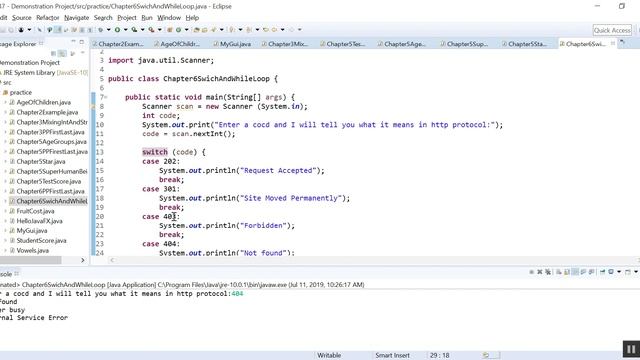
Task: Open the Navigate menu
Action: tap(76, 18)
